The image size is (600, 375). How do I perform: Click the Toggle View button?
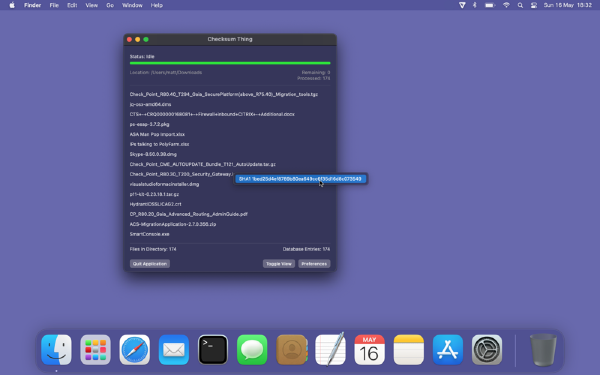pos(279,264)
